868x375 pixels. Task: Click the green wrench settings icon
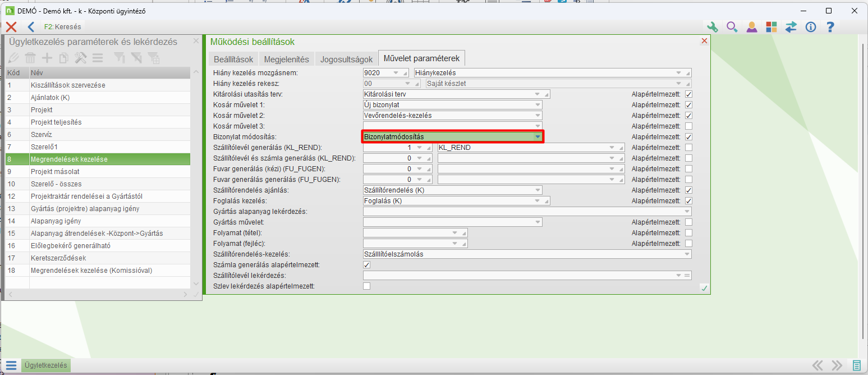pyautogui.click(x=713, y=26)
